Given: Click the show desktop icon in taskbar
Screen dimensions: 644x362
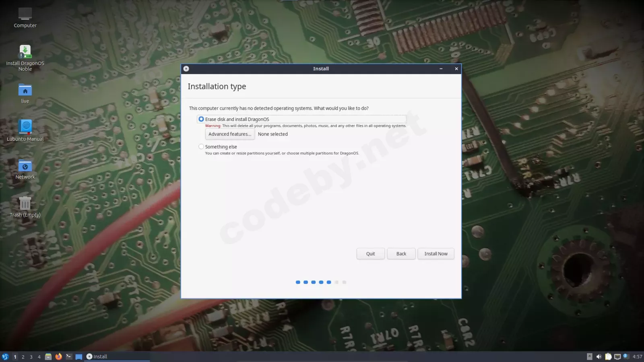Looking at the screenshot, I should 79,357.
